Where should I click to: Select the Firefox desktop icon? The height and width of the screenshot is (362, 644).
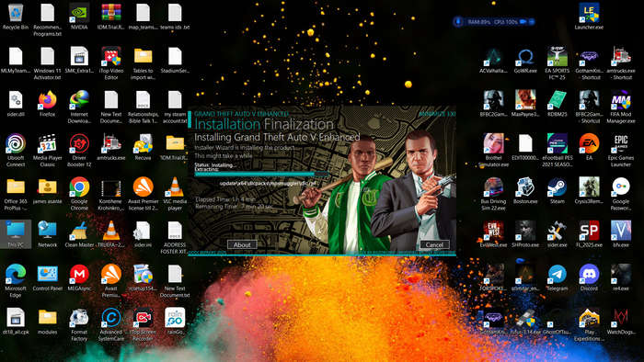(47, 104)
